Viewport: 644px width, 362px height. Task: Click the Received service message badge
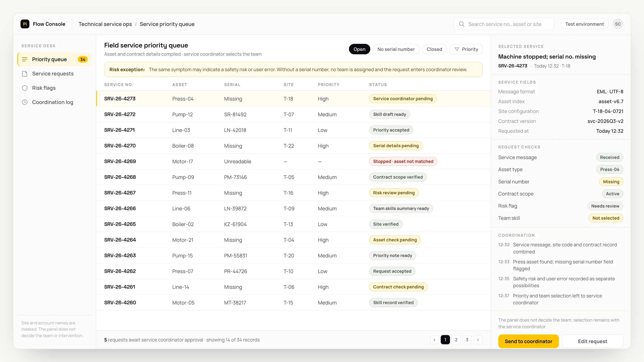pos(609,157)
